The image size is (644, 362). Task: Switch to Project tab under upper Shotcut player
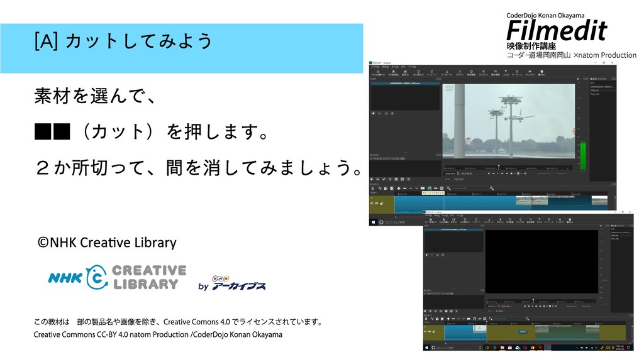[x=458, y=179]
